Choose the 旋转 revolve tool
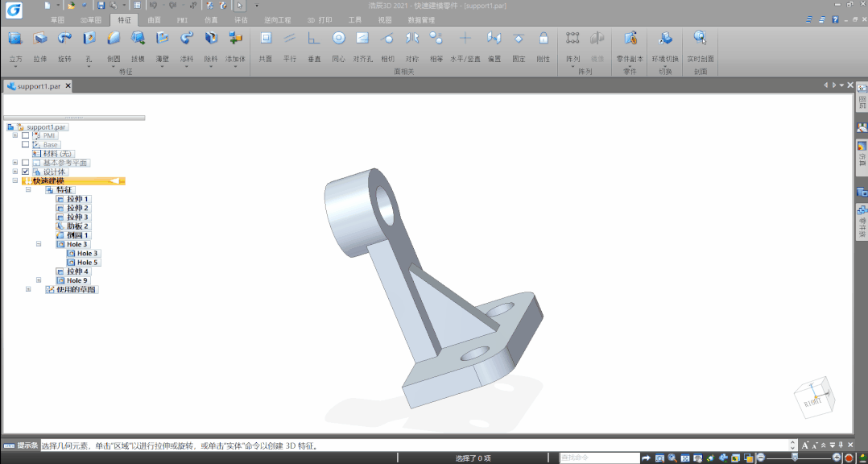 (64, 45)
